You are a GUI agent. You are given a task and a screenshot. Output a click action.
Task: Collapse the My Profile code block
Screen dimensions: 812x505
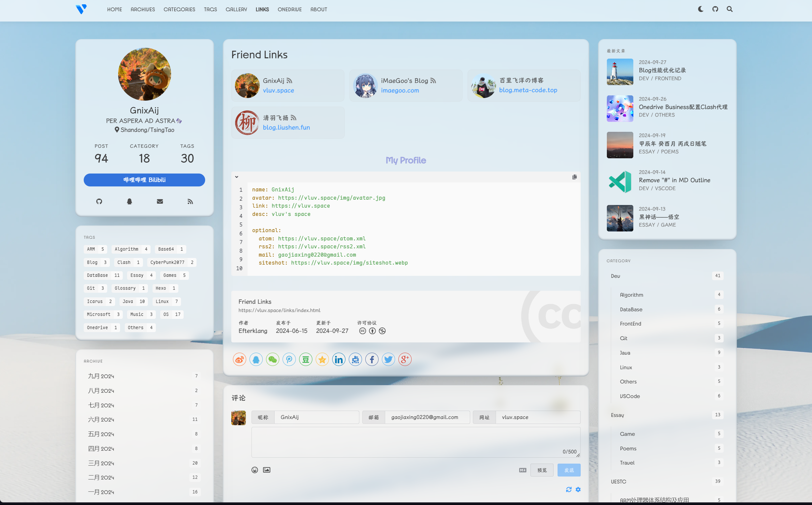coord(237,177)
